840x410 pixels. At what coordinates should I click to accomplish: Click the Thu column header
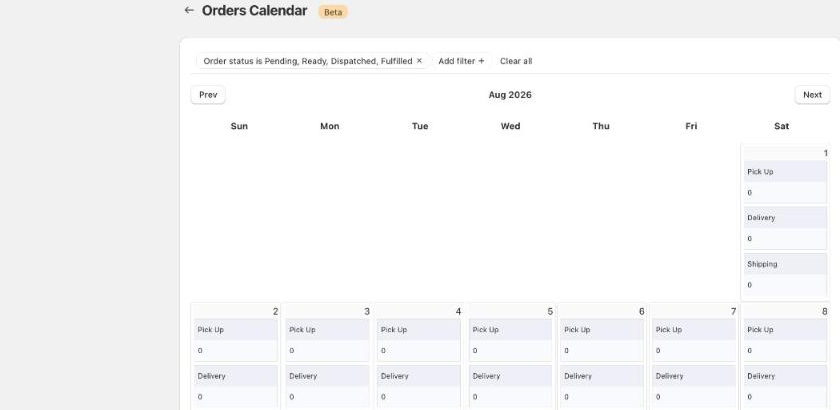click(x=601, y=126)
